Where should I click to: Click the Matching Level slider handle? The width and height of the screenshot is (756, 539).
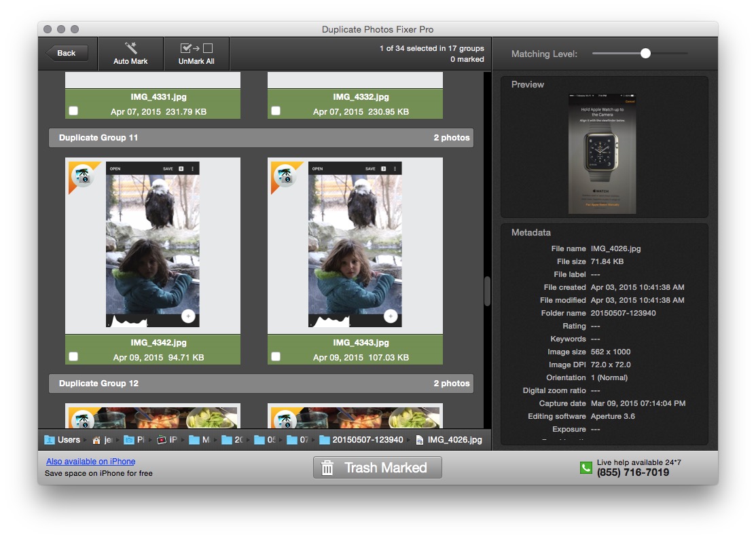[x=645, y=53]
